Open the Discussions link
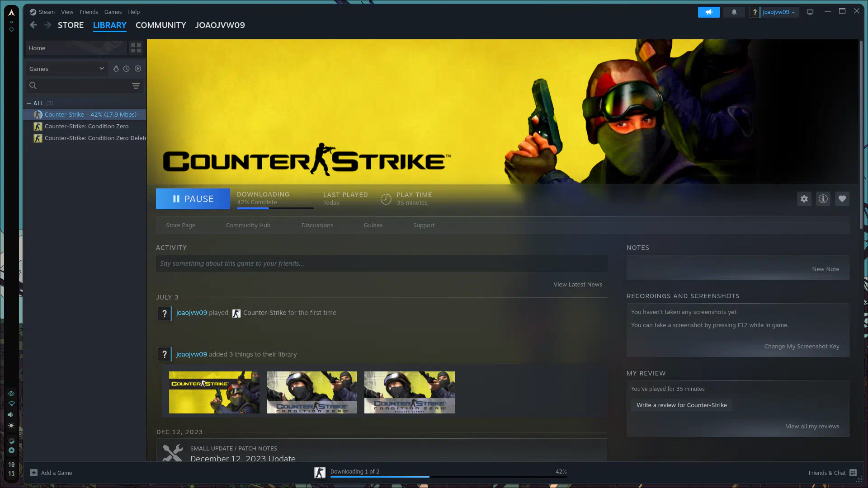Image resolution: width=868 pixels, height=488 pixels. tap(317, 225)
